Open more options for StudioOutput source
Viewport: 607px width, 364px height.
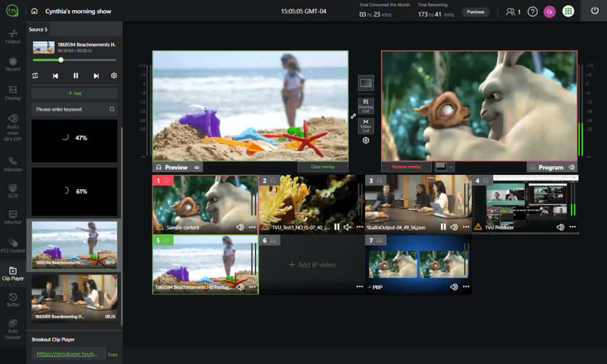[x=466, y=227]
